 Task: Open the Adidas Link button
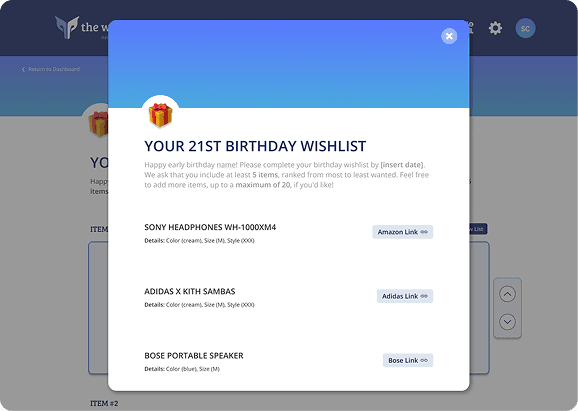coord(405,296)
